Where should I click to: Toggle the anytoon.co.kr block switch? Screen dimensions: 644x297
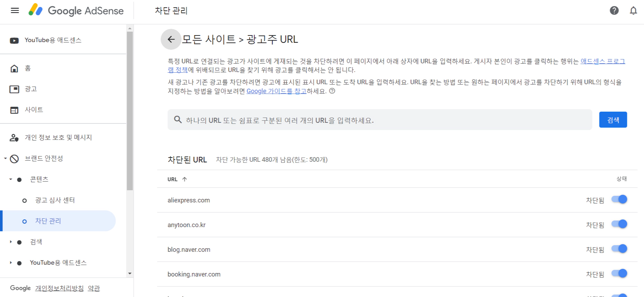click(619, 224)
